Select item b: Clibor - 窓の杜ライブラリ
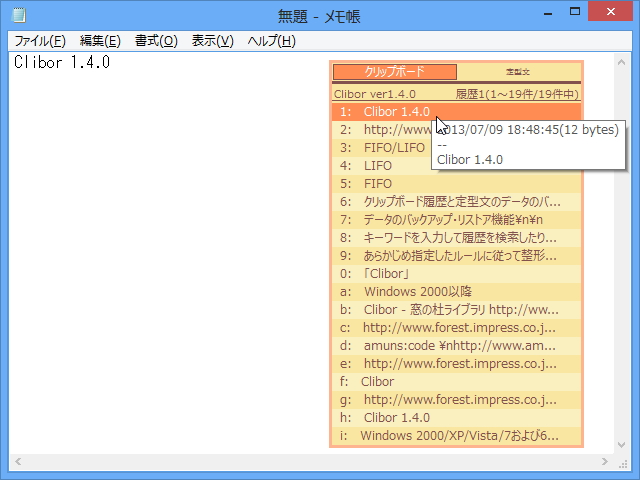The width and height of the screenshot is (640, 480). 456,309
